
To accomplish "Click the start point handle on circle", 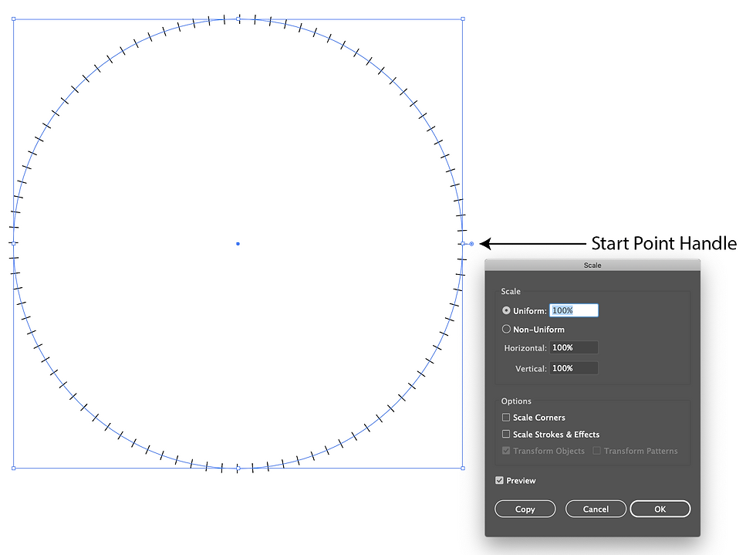I will point(471,244).
